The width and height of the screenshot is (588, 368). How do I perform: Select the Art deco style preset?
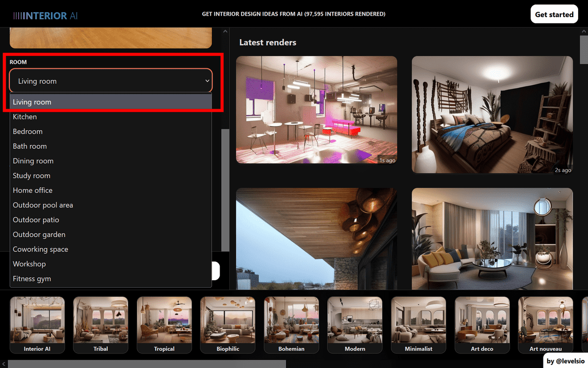click(x=482, y=324)
